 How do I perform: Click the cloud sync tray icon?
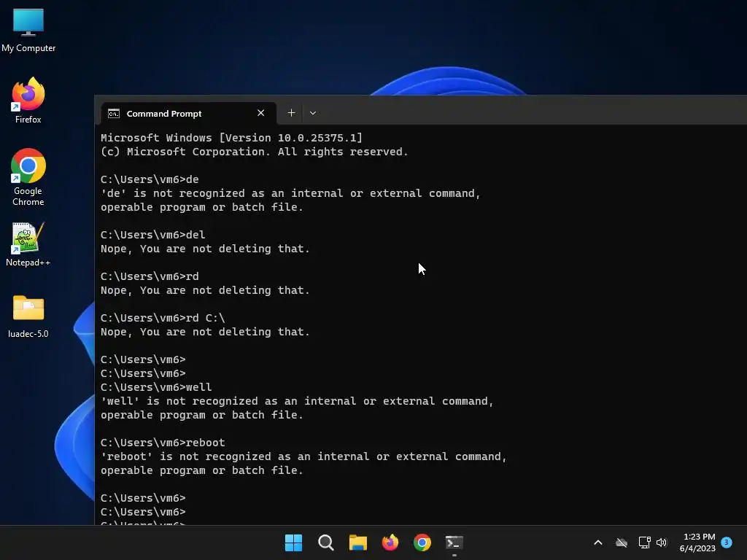pyautogui.click(x=622, y=542)
